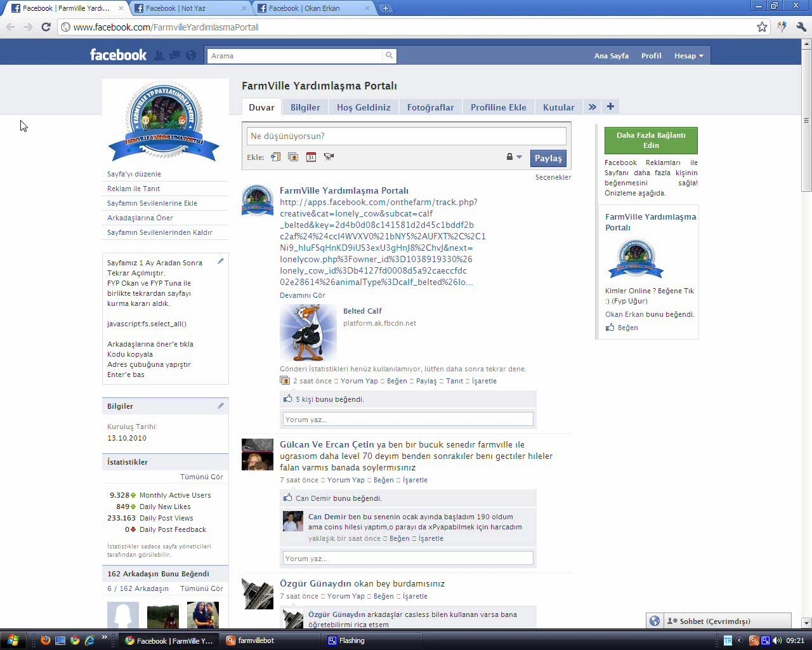Edit the page description box pencil icon

click(x=221, y=261)
